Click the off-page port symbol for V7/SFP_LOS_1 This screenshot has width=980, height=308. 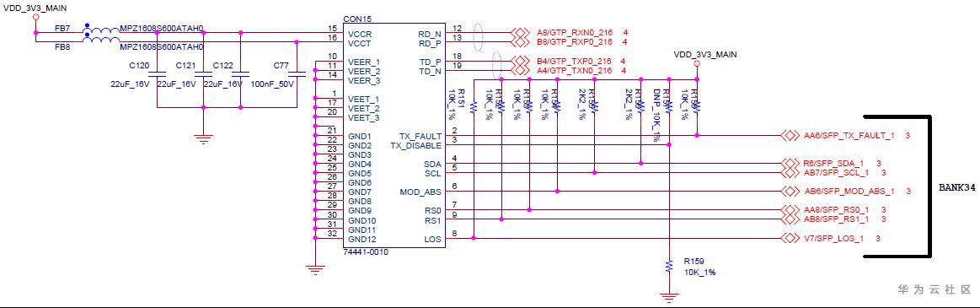[790, 238]
